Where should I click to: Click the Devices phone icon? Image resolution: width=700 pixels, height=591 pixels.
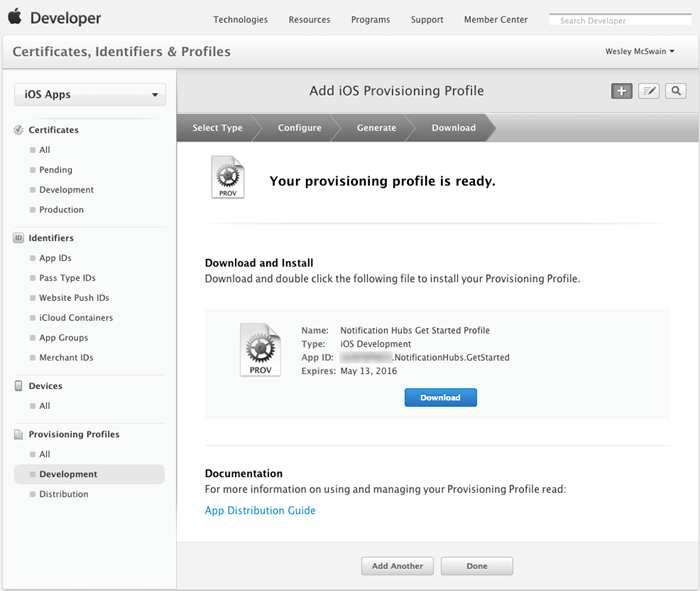click(18, 386)
